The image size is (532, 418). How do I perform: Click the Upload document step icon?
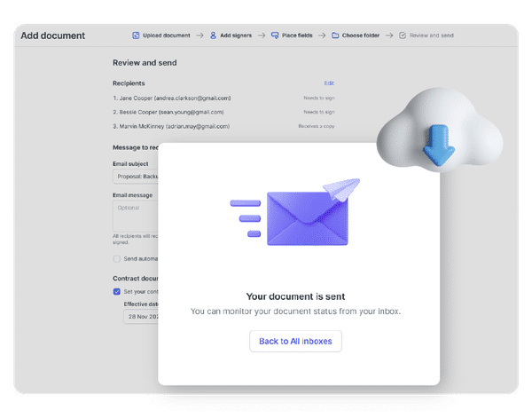tap(136, 35)
